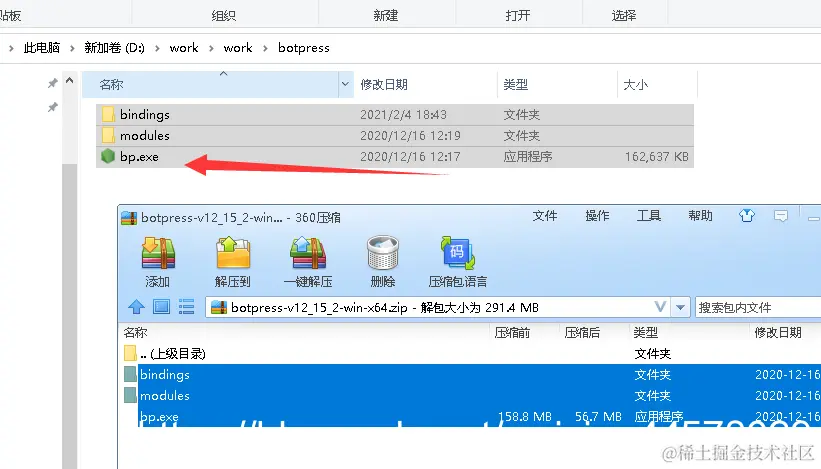Screen dimensions: 821x469
Task: Sort archive list by 名称 column
Action: tap(136, 332)
